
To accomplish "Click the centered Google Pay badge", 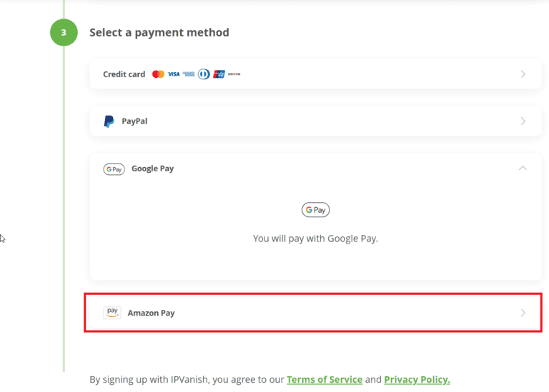I will (315, 210).
